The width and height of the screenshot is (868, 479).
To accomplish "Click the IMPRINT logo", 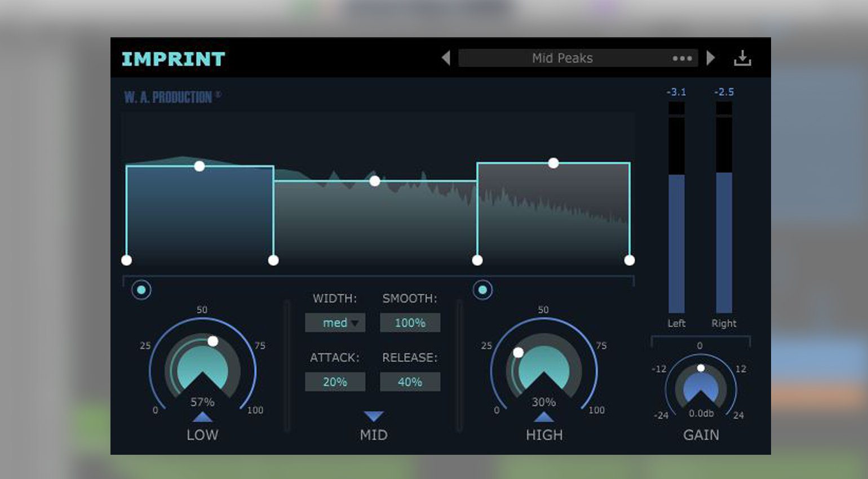I will coord(173,59).
